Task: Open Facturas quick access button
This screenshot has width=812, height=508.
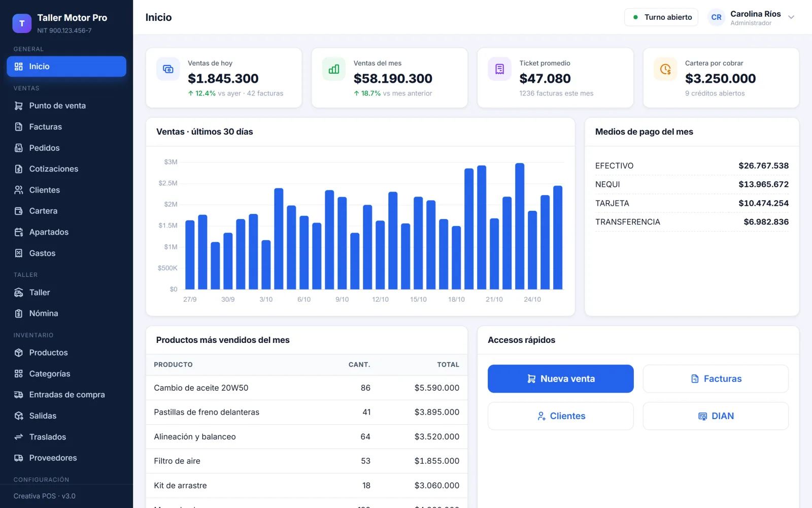Action: pyautogui.click(x=716, y=379)
